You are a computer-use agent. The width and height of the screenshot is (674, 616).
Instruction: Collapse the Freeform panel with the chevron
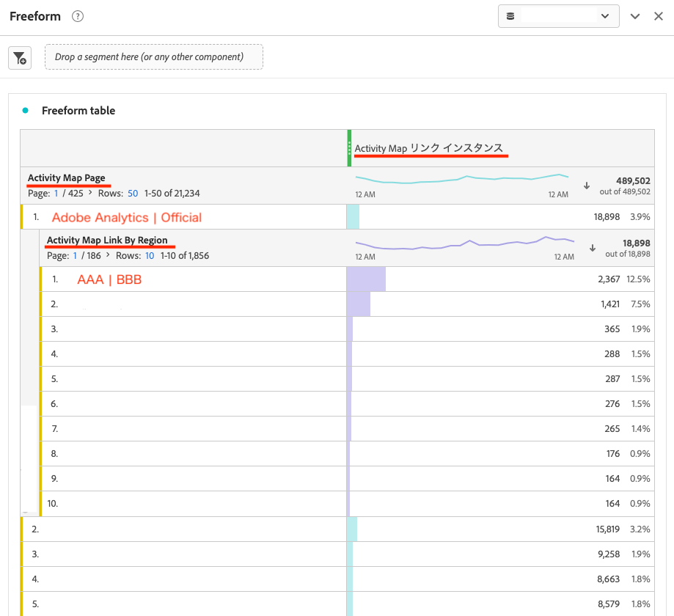coord(635,16)
